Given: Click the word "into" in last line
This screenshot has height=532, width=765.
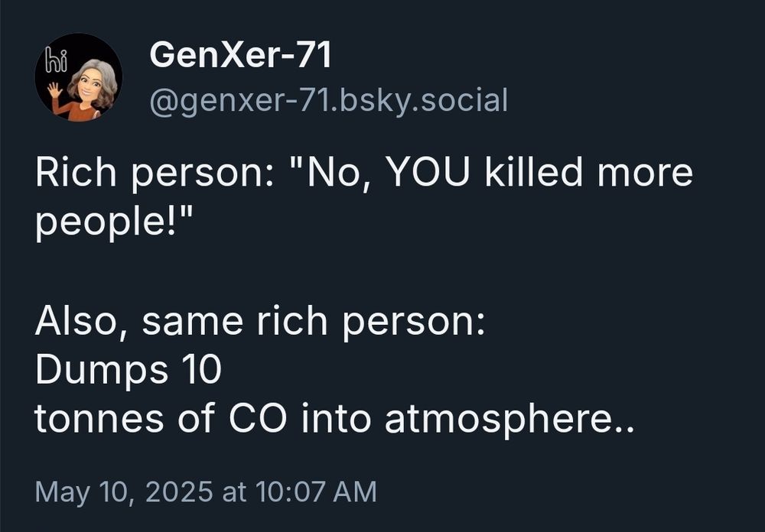Looking at the screenshot, I should pyautogui.click(x=336, y=418).
